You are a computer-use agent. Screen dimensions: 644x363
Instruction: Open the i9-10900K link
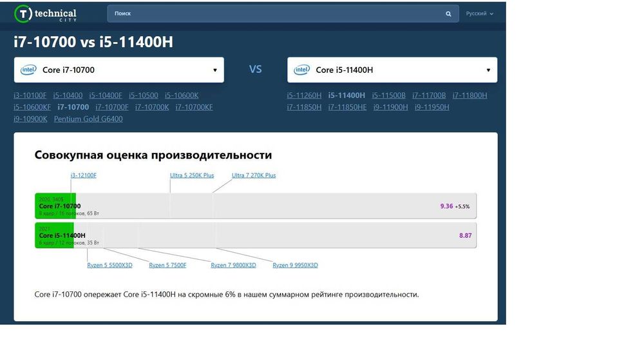pyautogui.click(x=30, y=119)
